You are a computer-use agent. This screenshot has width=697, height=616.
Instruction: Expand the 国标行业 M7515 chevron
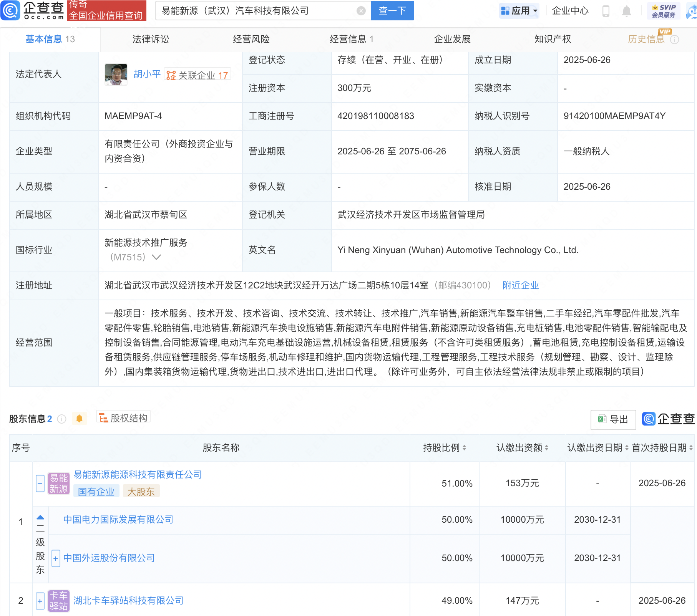pos(156,257)
